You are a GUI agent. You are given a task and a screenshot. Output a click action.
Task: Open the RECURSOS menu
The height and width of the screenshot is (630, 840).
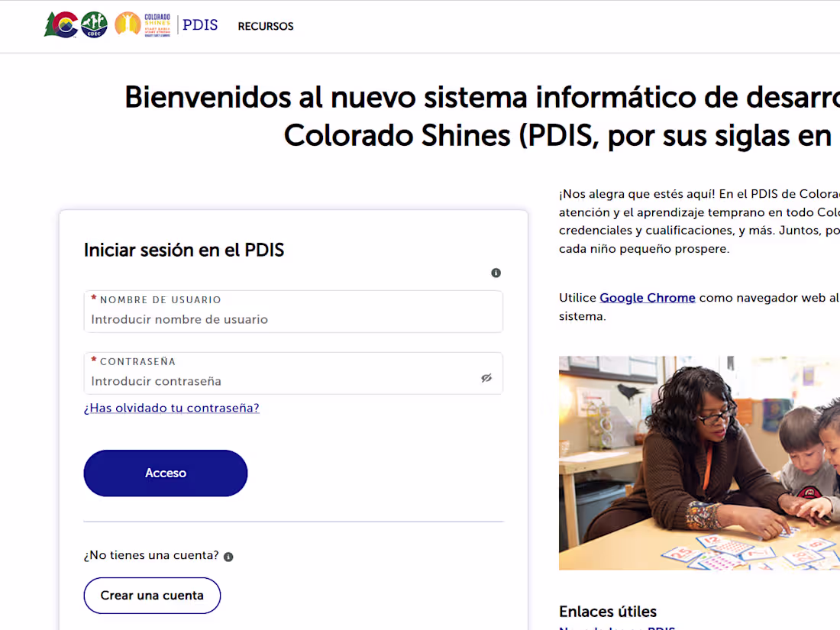[x=266, y=26]
